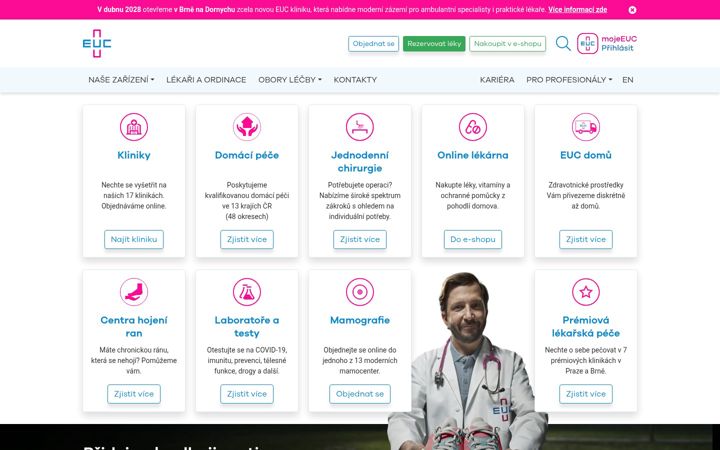Click the Laboratoře a testy flask icon

pyautogui.click(x=247, y=292)
